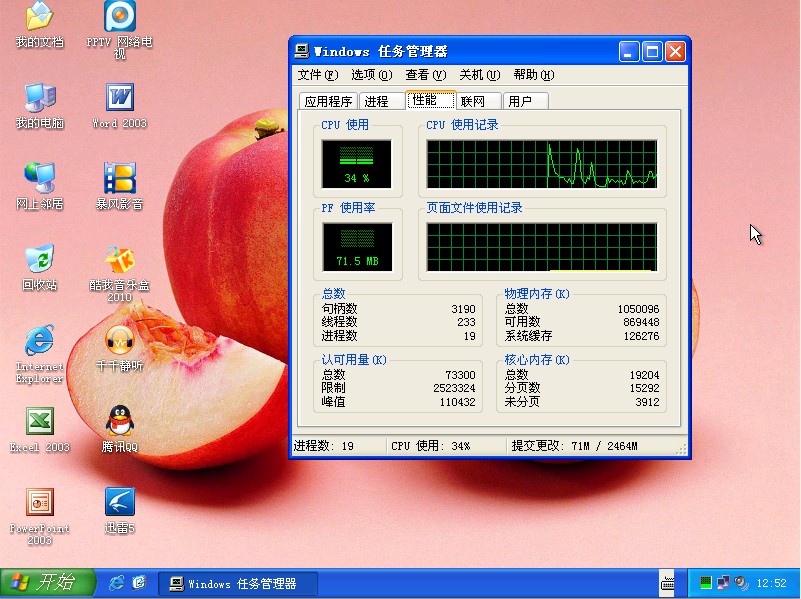Viewport: 801px width, 599px height.
Task: Open 回收站 recycle bin icon
Action: [x=39, y=260]
